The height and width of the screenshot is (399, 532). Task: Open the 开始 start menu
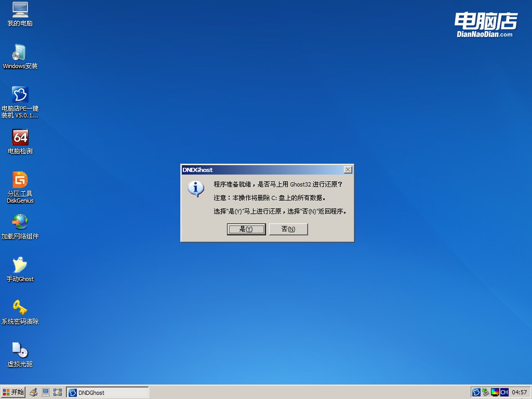[14, 392]
